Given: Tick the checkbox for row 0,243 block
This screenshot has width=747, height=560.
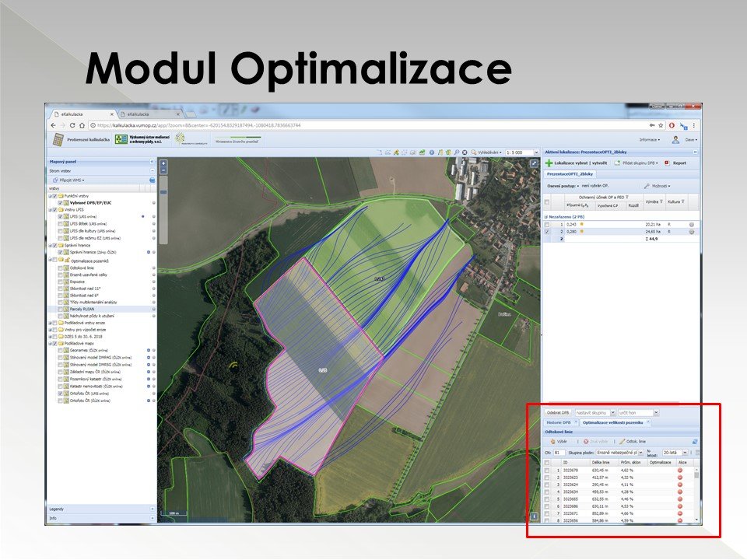Looking at the screenshot, I should 548,224.
